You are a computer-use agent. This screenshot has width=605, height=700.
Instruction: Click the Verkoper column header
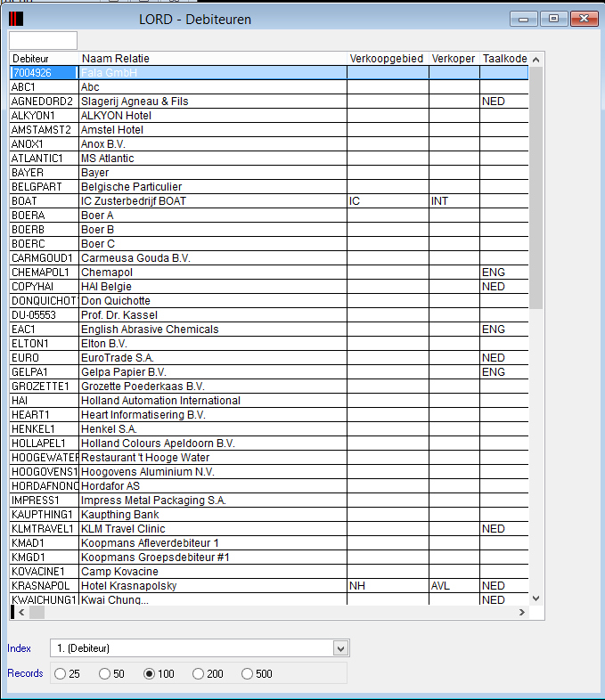coord(454,59)
